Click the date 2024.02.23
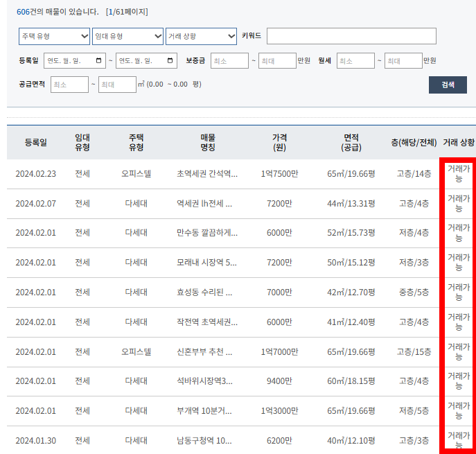 click(x=36, y=174)
